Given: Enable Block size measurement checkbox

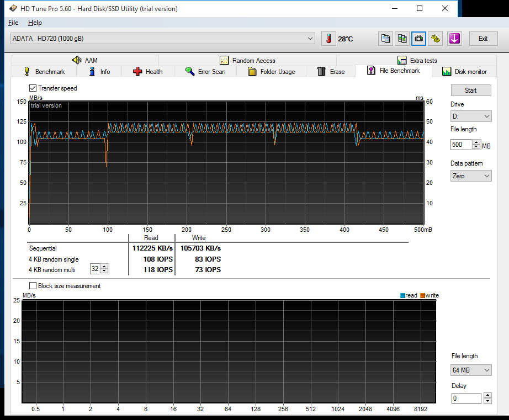Looking at the screenshot, I should 33,286.
